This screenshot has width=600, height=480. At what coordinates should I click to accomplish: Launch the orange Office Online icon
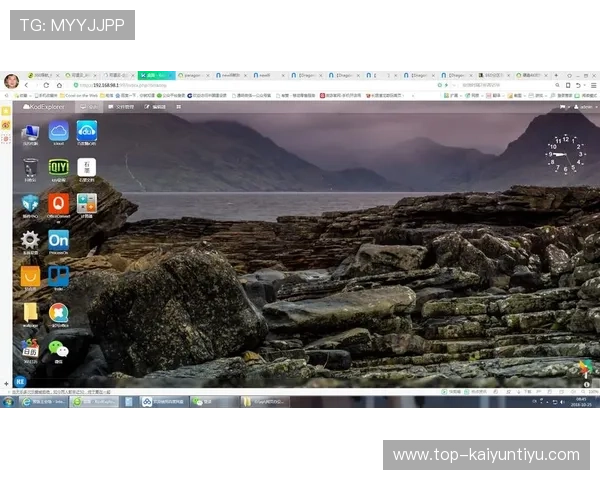pyautogui.click(x=58, y=203)
